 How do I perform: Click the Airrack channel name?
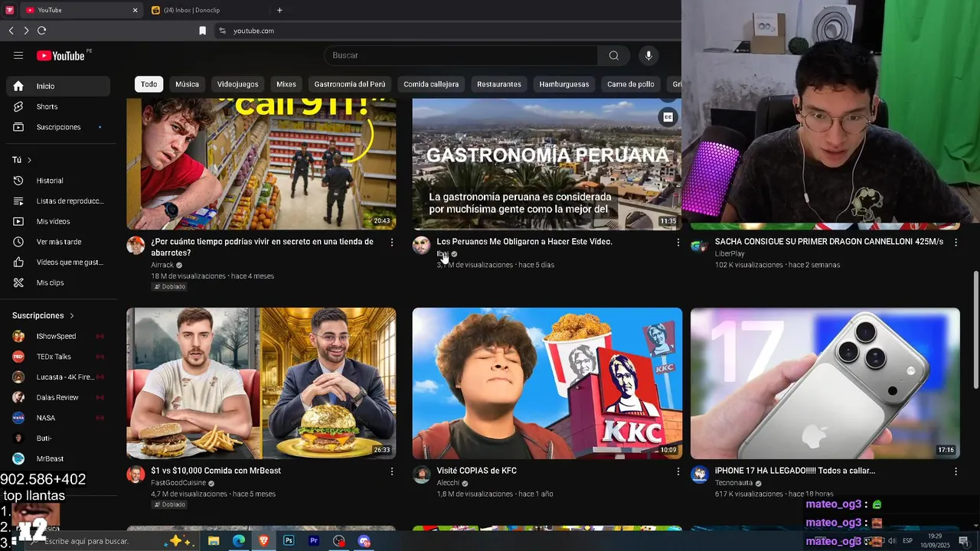pos(162,265)
